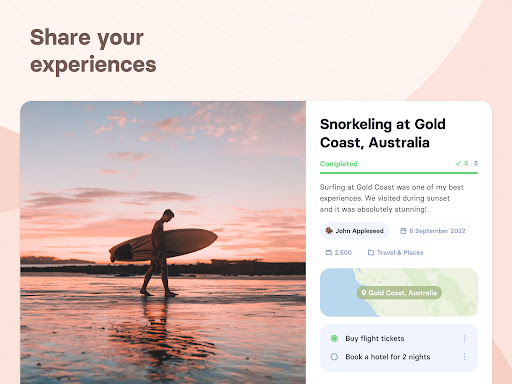512x384 pixels.
Task: Select the 2.500 budget tag
Action: coord(339,252)
